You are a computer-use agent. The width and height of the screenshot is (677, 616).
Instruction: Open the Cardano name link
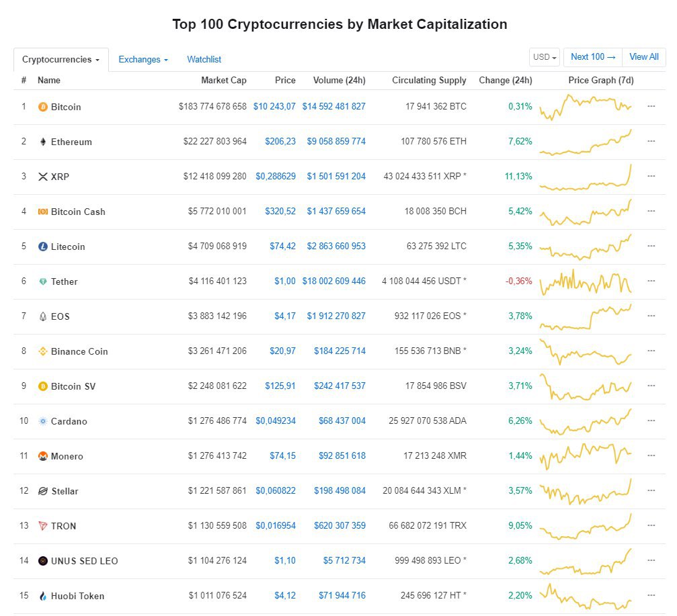[69, 421]
